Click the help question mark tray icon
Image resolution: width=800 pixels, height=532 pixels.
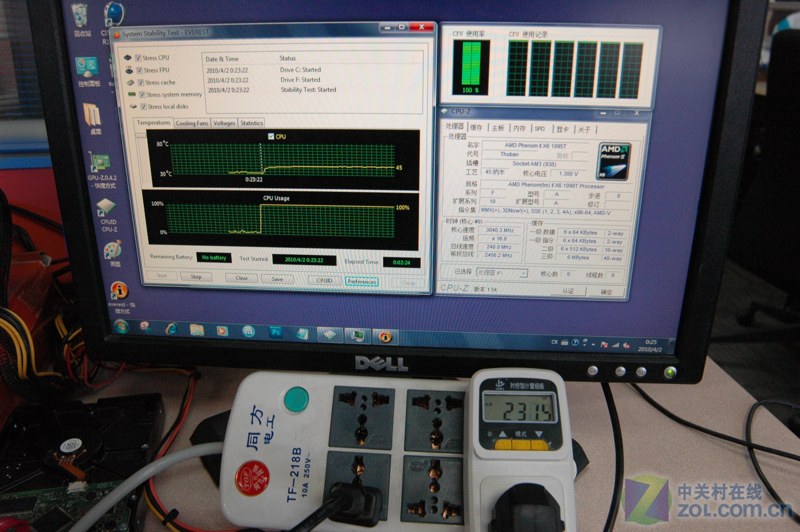tap(575, 342)
